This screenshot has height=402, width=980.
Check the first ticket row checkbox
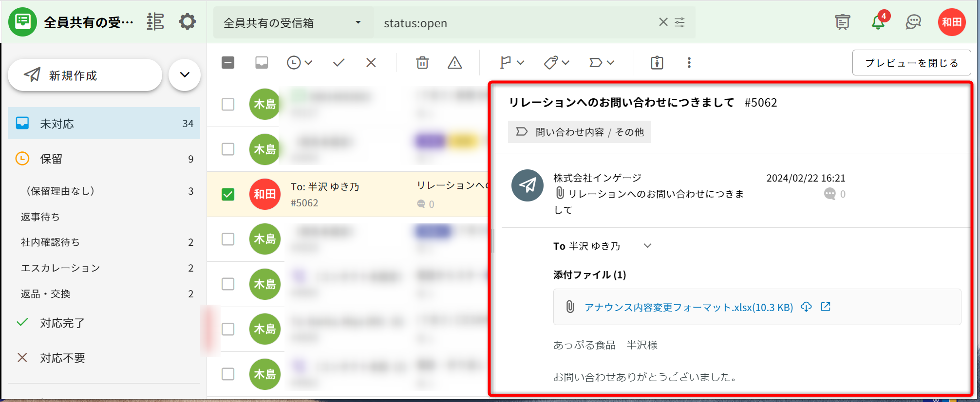click(x=228, y=104)
